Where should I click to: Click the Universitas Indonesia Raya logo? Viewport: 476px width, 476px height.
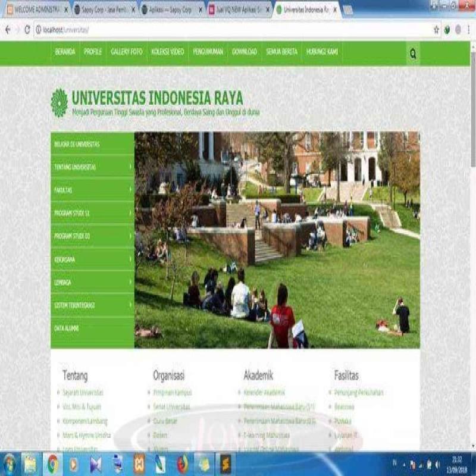(x=59, y=99)
